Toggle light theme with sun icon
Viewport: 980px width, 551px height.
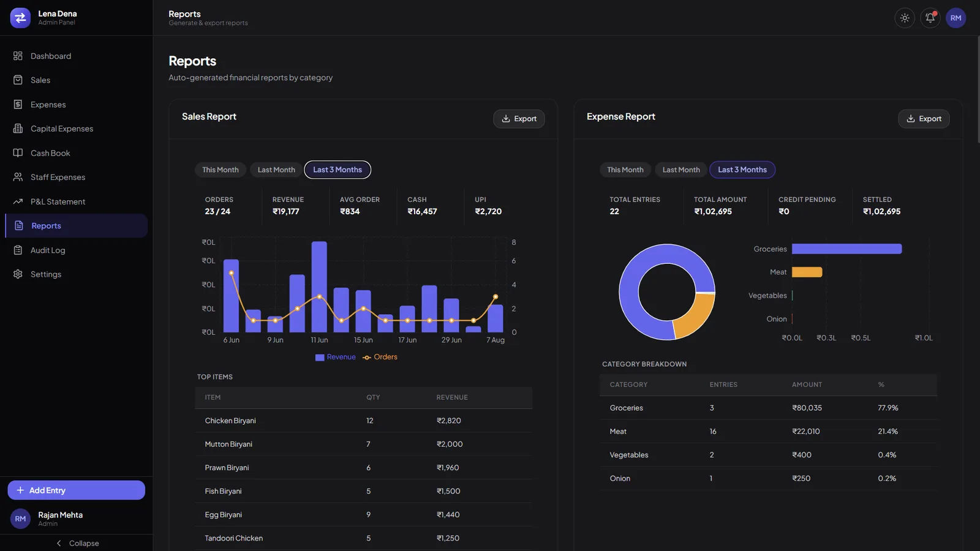(x=905, y=18)
